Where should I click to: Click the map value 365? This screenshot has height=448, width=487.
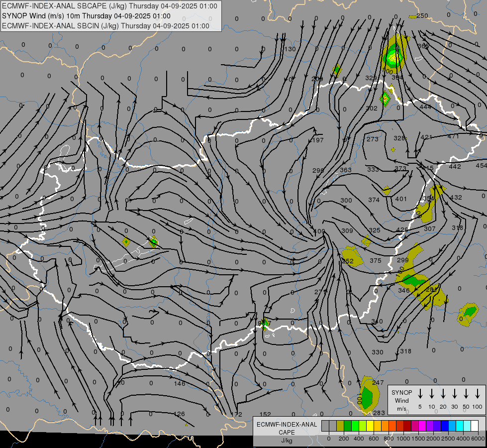point(423,46)
